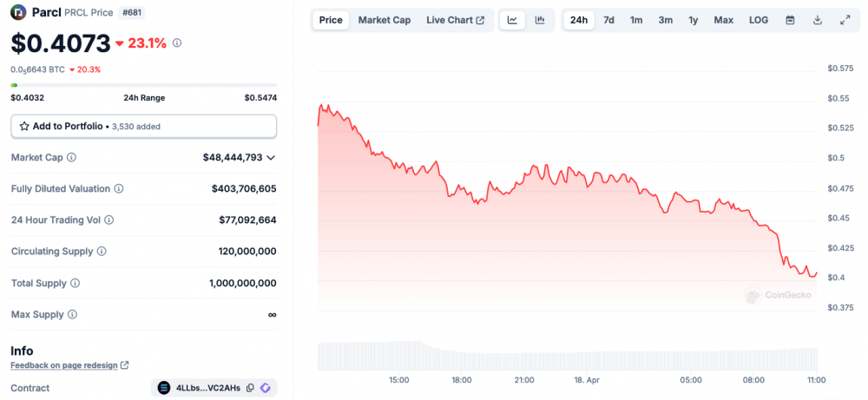Select the 24h time range
Image resolution: width=868 pixels, height=400 pixels.
point(579,21)
